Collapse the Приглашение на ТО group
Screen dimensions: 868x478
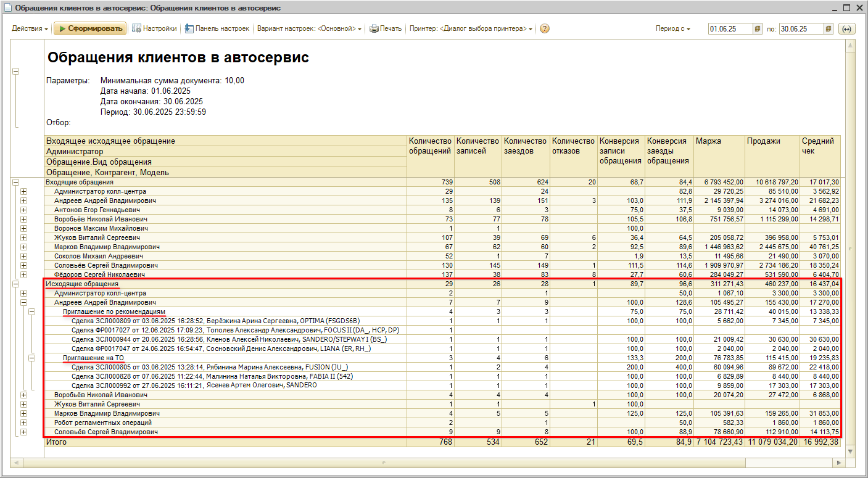coord(33,358)
